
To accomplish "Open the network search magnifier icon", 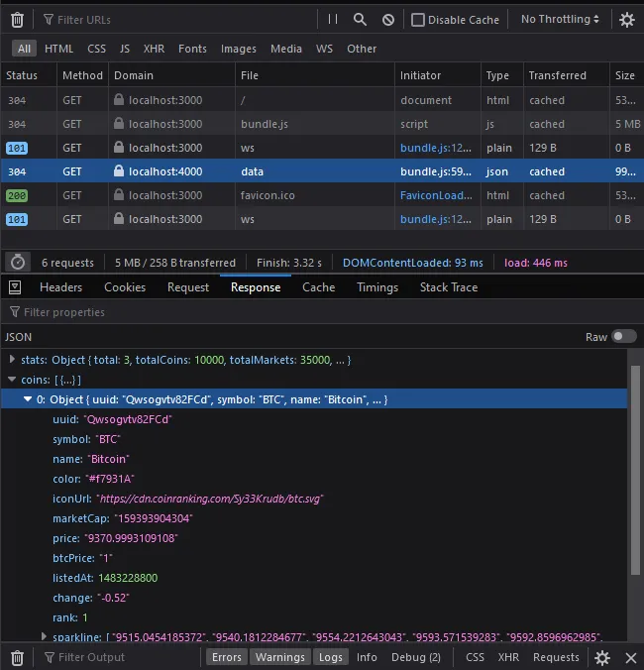I will coord(361,20).
